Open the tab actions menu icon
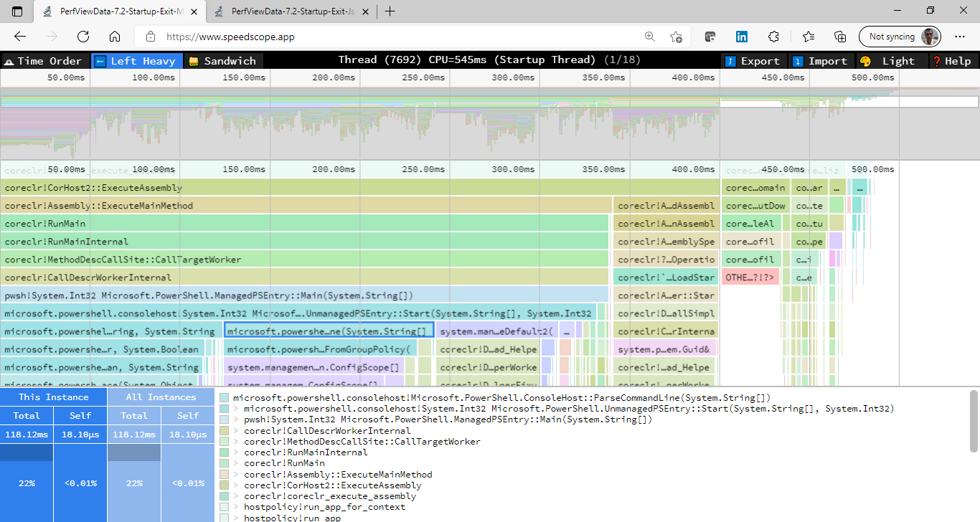Viewport: 980px width, 522px height. click(x=17, y=11)
